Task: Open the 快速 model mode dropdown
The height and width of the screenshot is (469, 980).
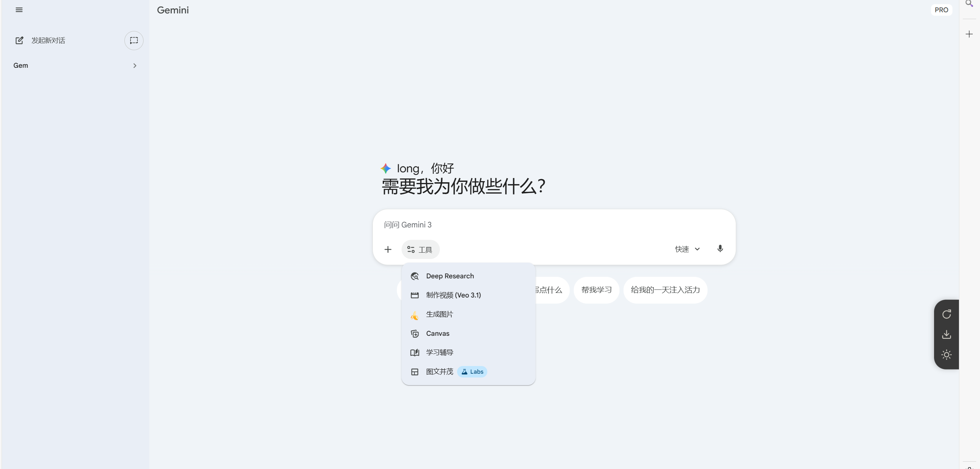Action: pyautogui.click(x=687, y=249)
